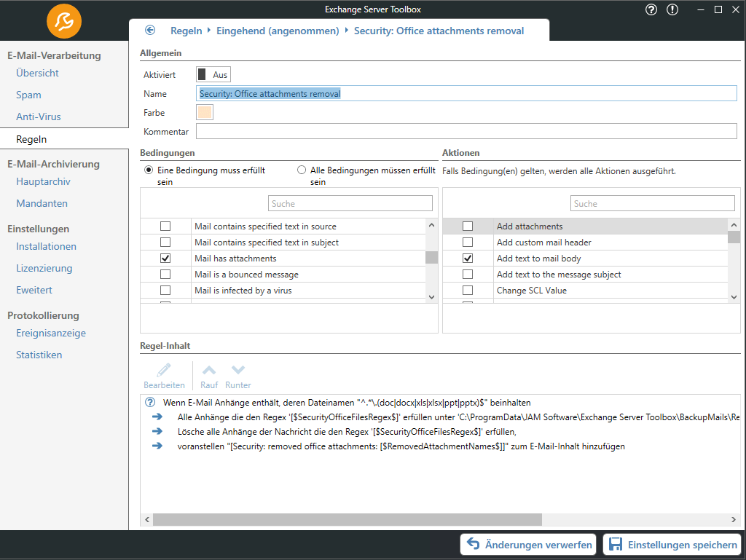Open Statistiken in the sidebar
746x560 pixels.
pyautogui.click(x=39, y=355)
